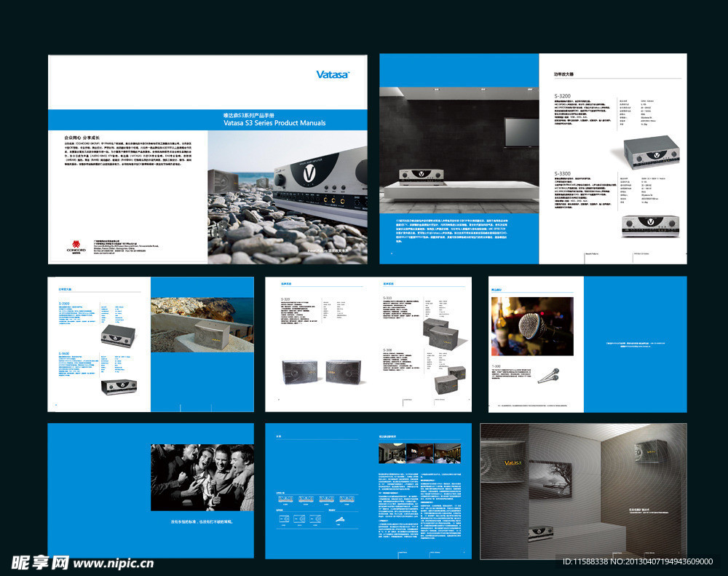
Task: Select the 'S-3200' model heading
Action: click(562, 95)
